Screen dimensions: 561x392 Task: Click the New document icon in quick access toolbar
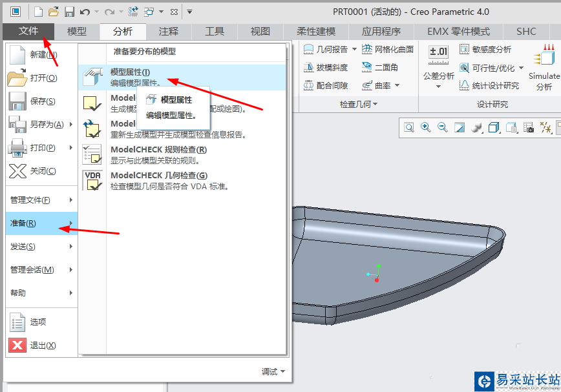(x=38, y=12)
